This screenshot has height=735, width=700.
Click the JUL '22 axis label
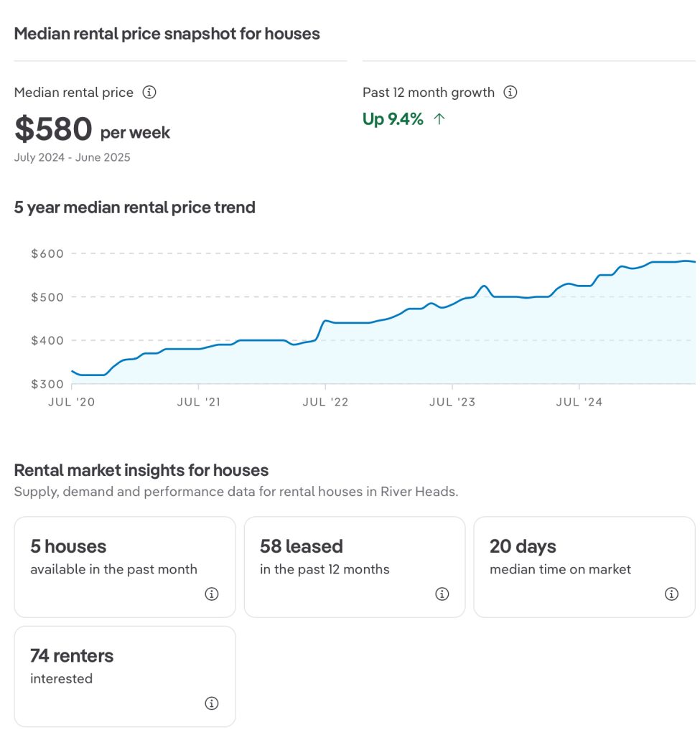pyautogui.click(x=325, y=402)
